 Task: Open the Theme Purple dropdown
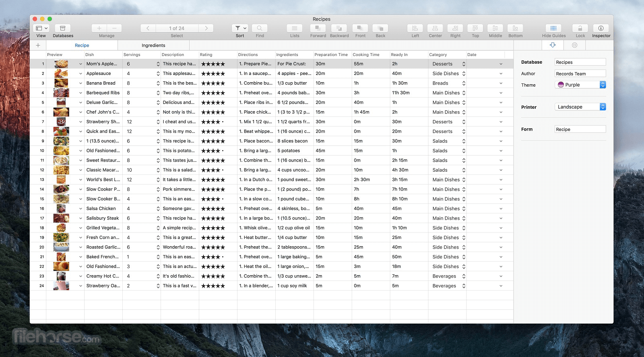(x=580, y=85)
